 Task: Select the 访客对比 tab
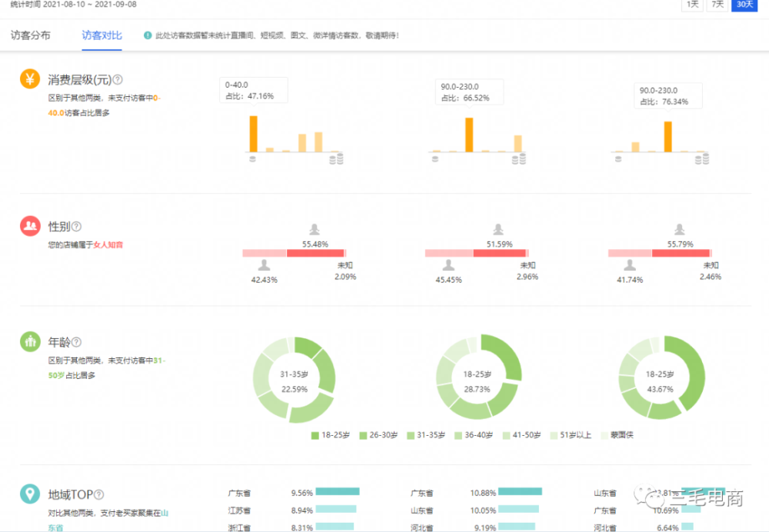click(102, 35)
